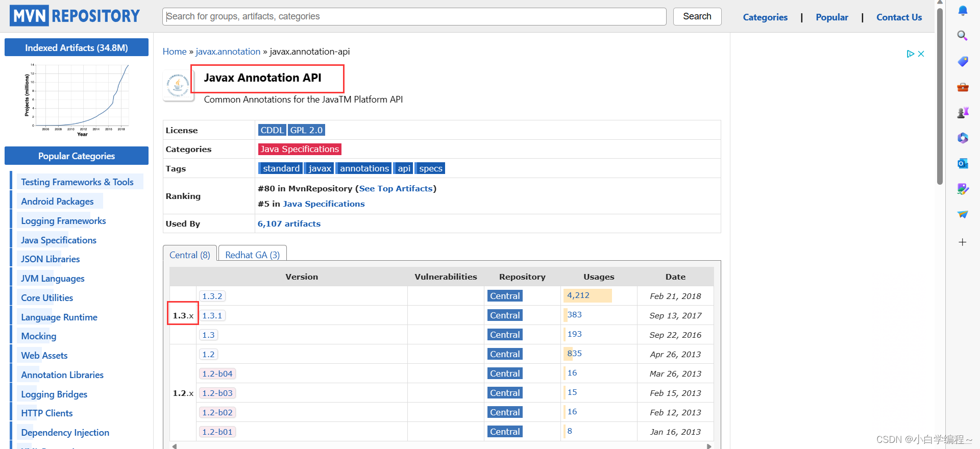This screenshot has width=980, height=449.
Task: Open Android Packages category
Action: [x=57, y=202]
